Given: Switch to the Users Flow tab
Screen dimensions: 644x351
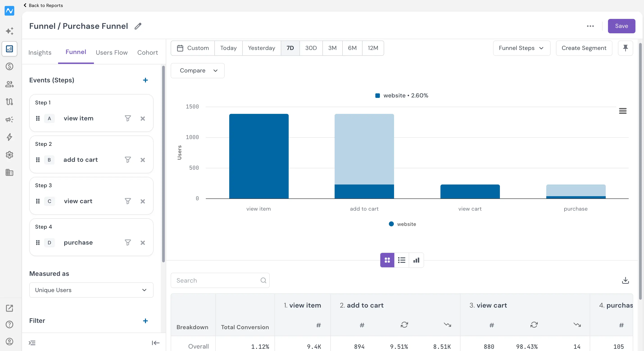Looking at the screenshot, I should [111, 52].
